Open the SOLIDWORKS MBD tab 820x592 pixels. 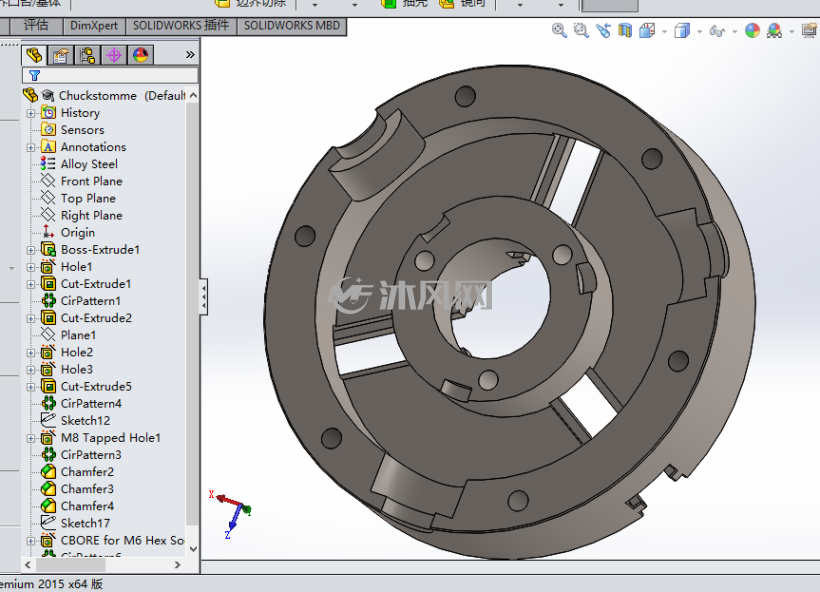point(292,26)
